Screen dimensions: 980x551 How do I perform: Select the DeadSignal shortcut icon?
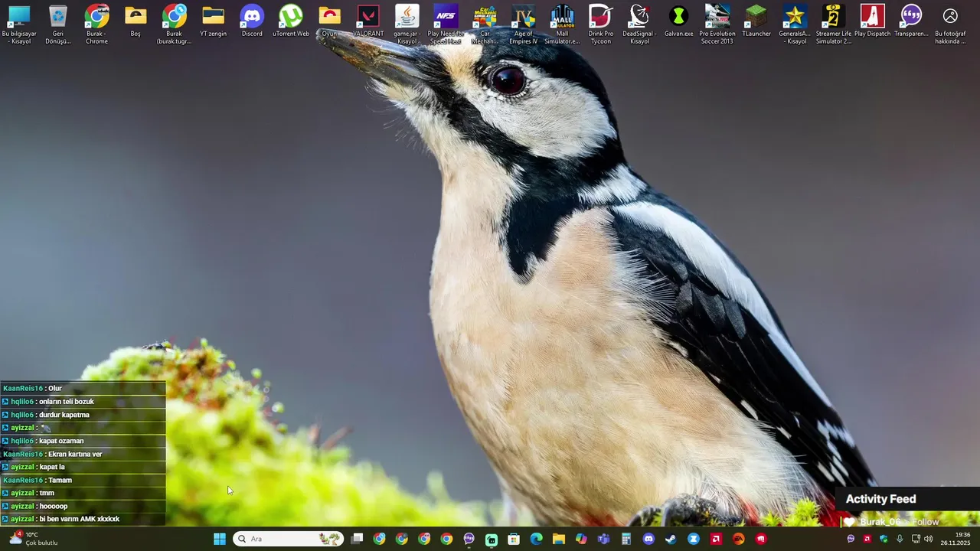coord(639,24)
